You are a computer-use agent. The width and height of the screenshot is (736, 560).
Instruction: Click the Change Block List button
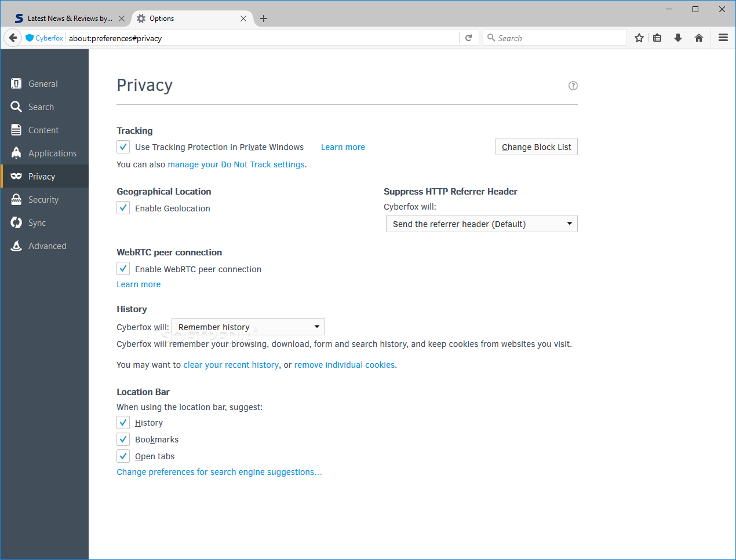point(537,147)
